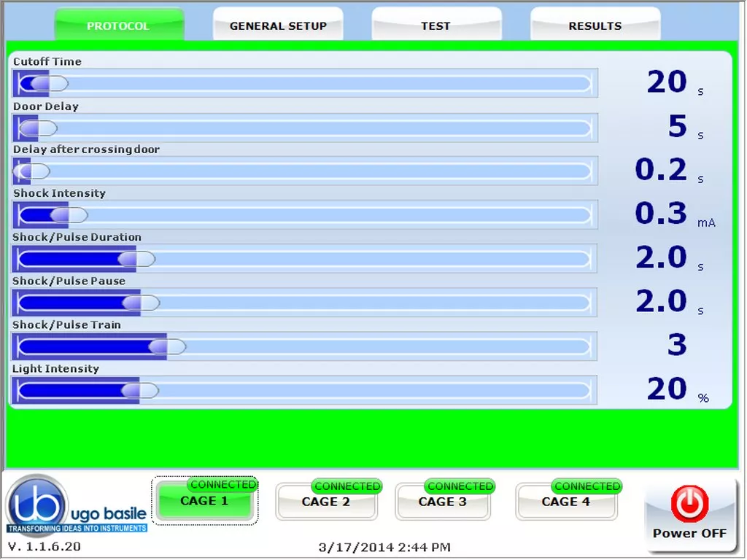Select CAGE 2
747x560 pixels.
tap(327, 502)
